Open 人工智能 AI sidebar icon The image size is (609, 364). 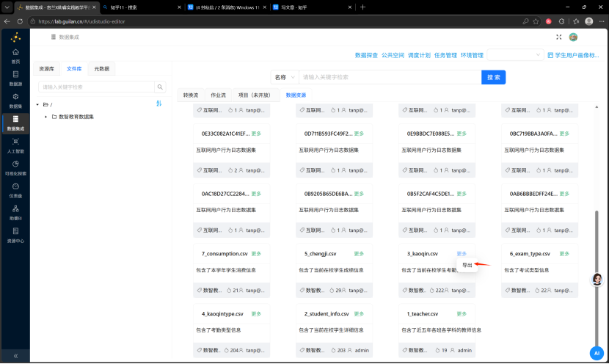(15, 145)
